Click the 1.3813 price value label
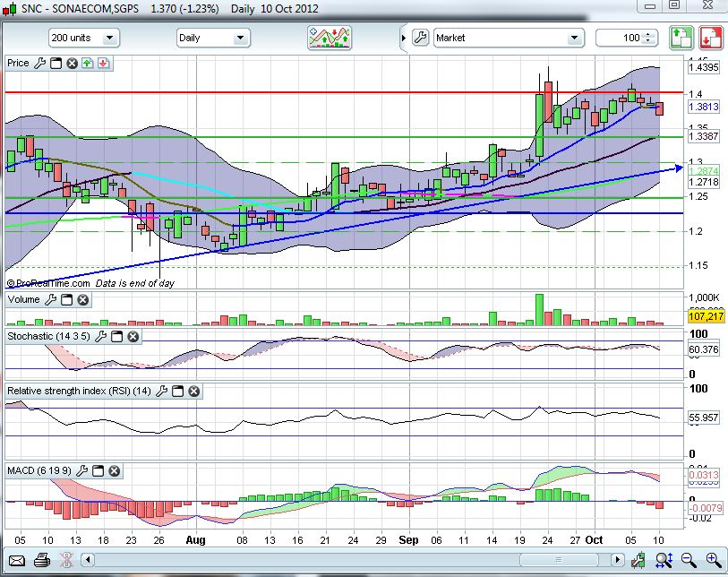Image resolution: width=728 pixels, height=577 pixels. coord(704,107)
